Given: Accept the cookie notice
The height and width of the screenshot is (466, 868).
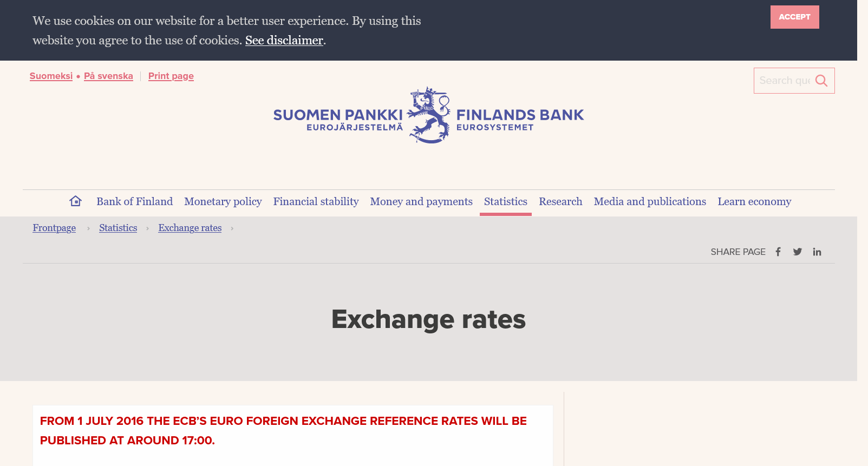Looking at the screenshot, I should point(794,17).
